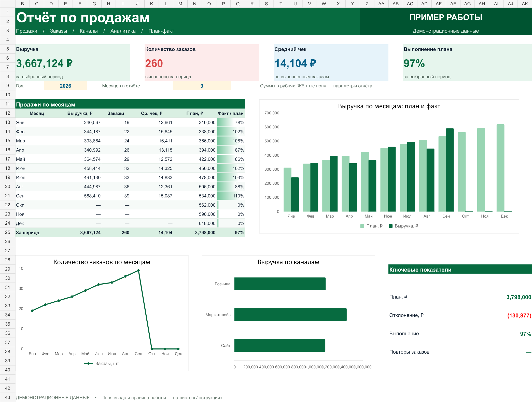
Task: Click the Продажи по месяцам table header
Action: pos(130,104)
